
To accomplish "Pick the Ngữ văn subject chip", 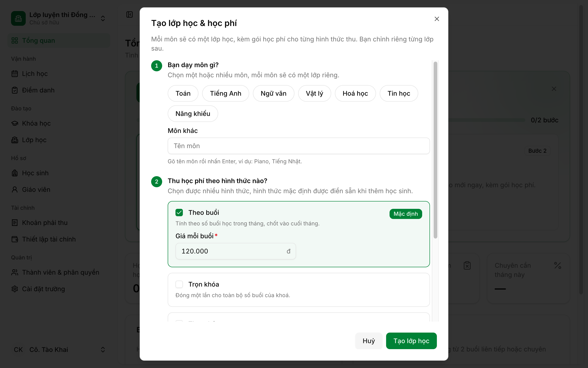I will [273, 93].
